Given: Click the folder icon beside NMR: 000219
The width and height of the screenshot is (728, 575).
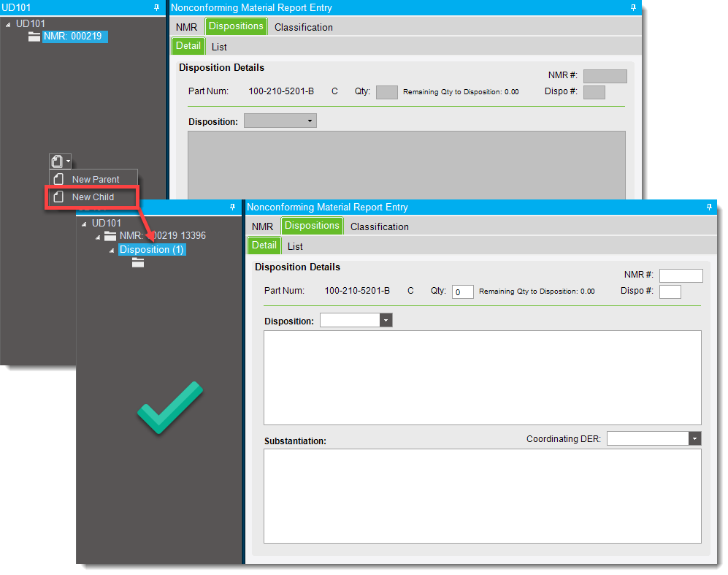Looking at the screenshot, I should coord(34,36).
